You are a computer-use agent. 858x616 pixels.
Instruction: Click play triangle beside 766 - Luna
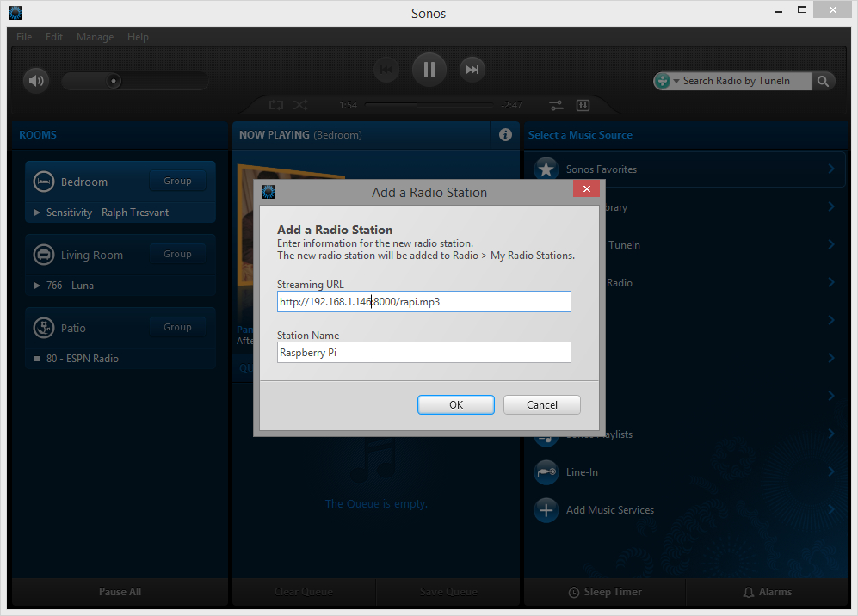tap(37, 286)
